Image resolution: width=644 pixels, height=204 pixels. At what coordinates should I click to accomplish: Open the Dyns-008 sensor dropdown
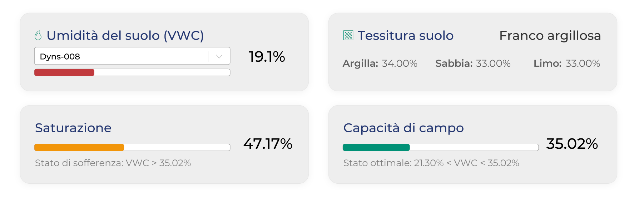click(122, 56)
